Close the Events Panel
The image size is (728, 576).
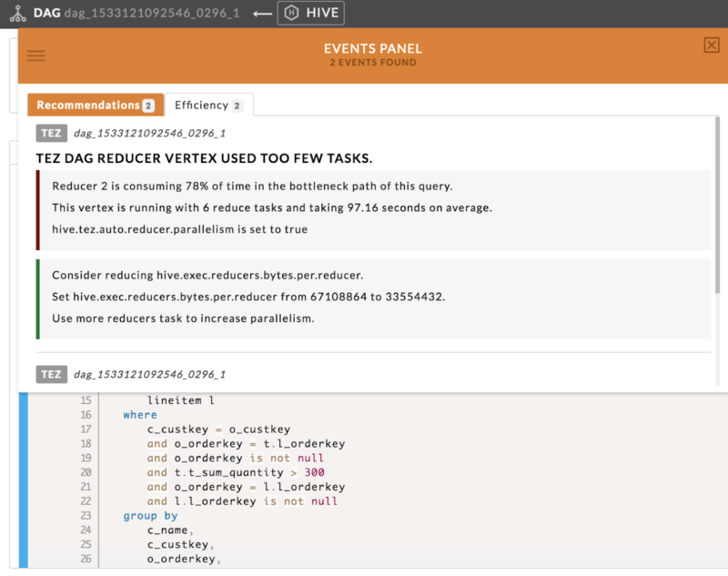point(712,45)
